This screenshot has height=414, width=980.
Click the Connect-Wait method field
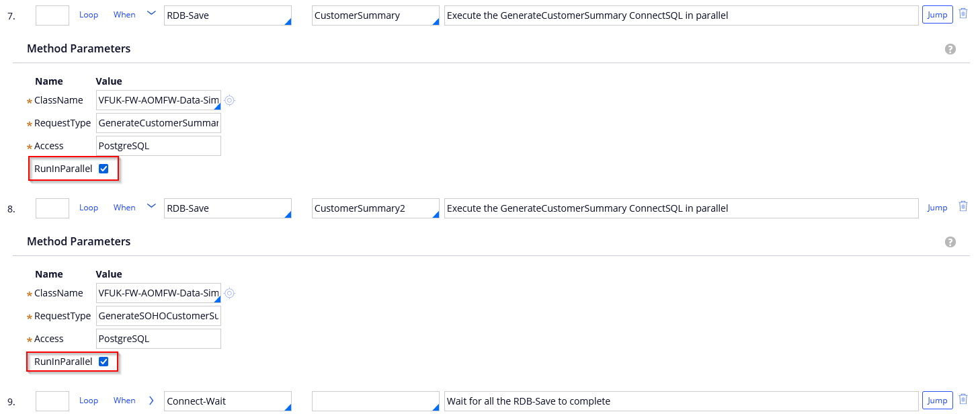[227, 401]
